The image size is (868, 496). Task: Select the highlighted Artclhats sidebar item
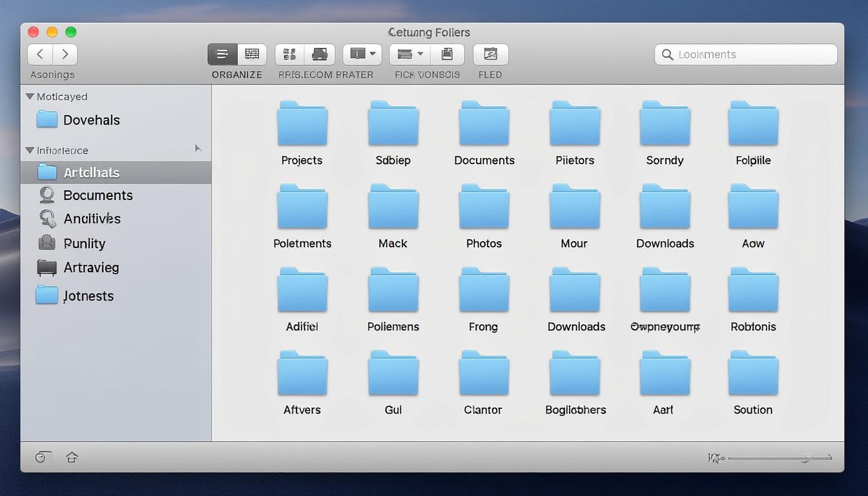(116, 172)
